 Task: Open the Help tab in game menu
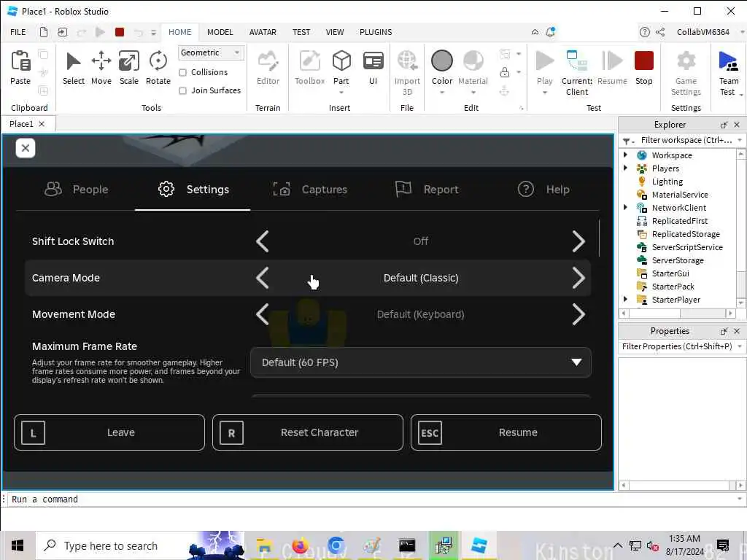tap(543, 190)
